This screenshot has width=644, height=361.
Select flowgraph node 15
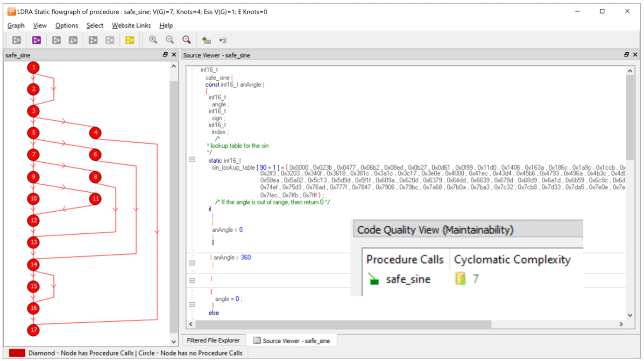click(x=33, y=286)
